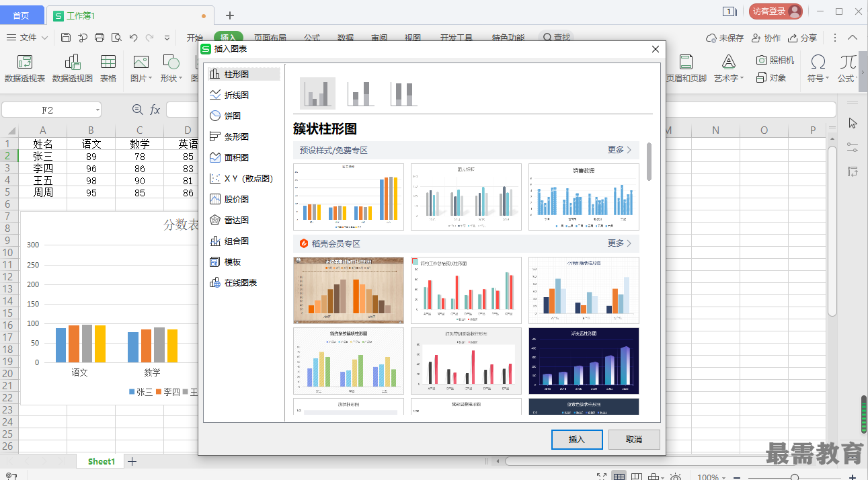Open 公式 equation dropdown

848,69
